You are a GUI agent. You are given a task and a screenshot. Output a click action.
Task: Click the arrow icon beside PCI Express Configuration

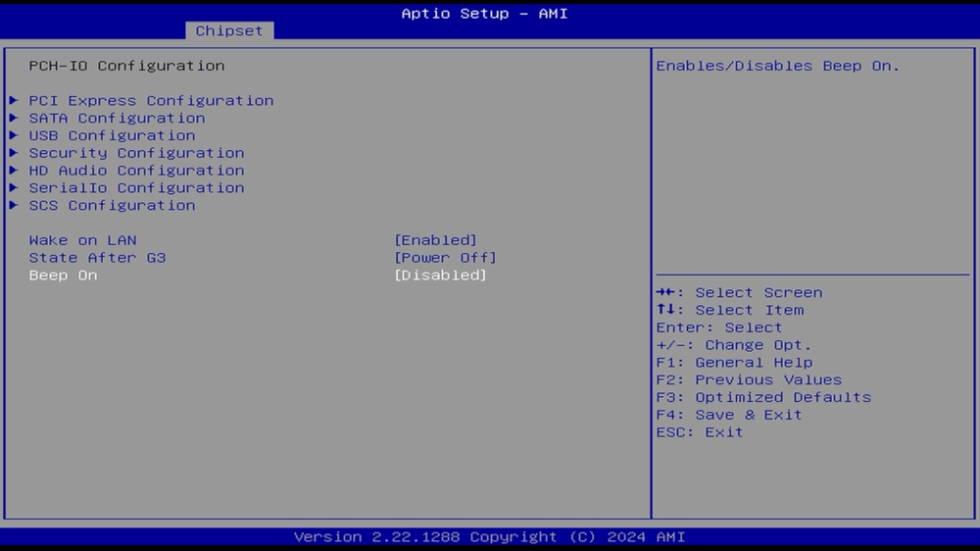(14, 101)
